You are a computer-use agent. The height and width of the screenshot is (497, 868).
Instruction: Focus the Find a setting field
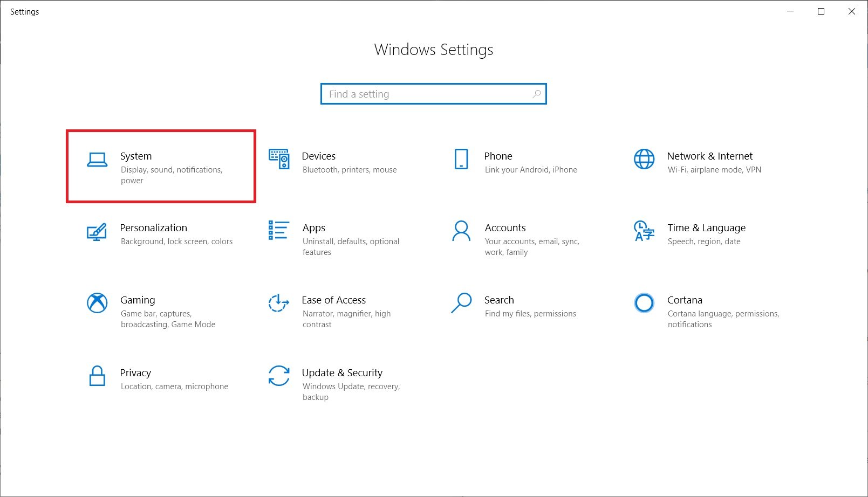coord(434,94)
